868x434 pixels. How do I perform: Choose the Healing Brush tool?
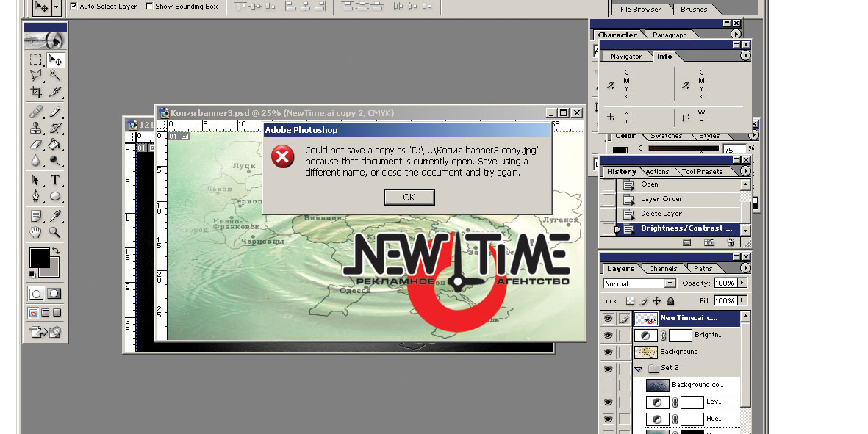click(36, 112)
